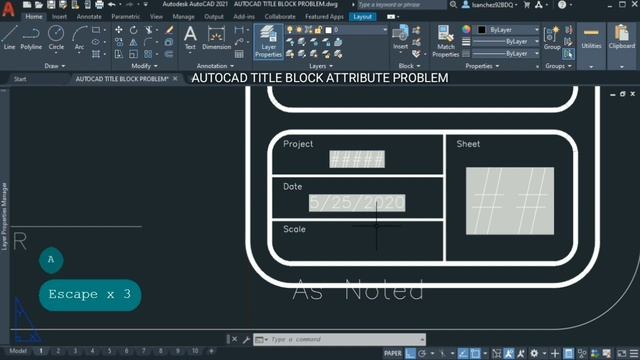The width and height of the screenshot is (640, 360).
Task: Click the Undo arrow in quick access toolbar
Action: click(x=111, y=5)
